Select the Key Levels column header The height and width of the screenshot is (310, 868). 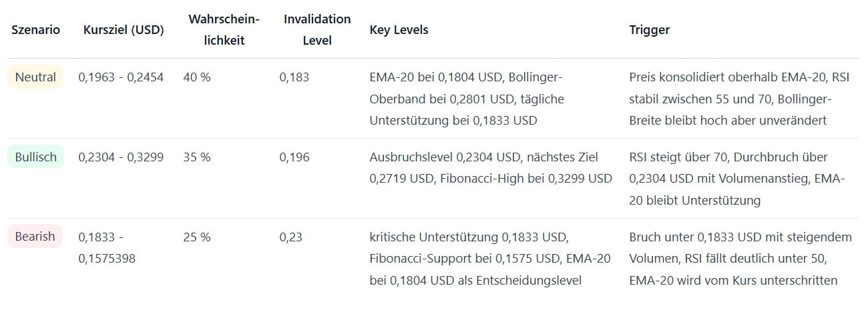(x=399, y=30)
